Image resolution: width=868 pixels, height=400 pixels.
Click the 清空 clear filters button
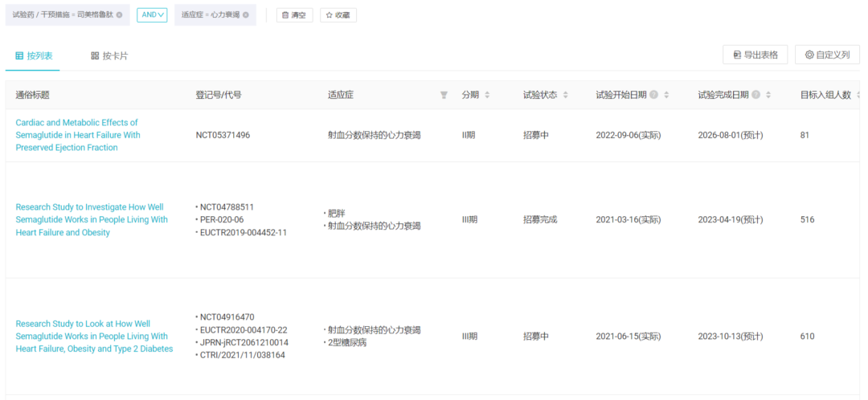[x=294, y=15]
